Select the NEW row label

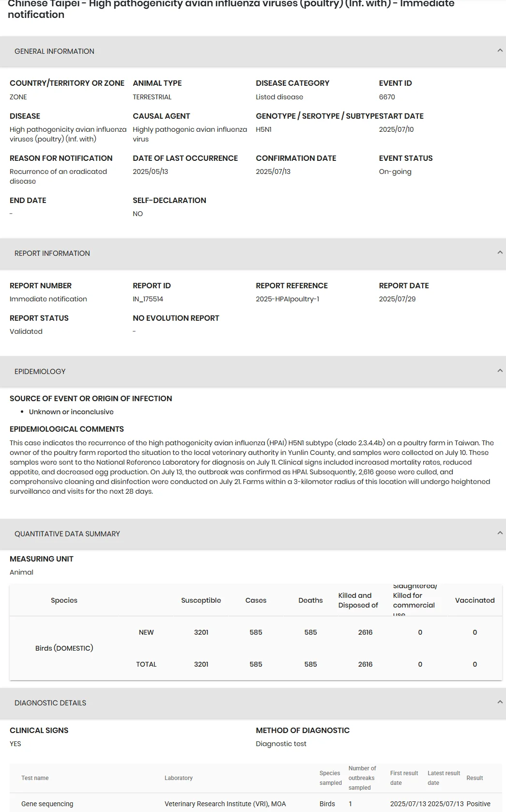pyautogui.click(x=146, y=632)
